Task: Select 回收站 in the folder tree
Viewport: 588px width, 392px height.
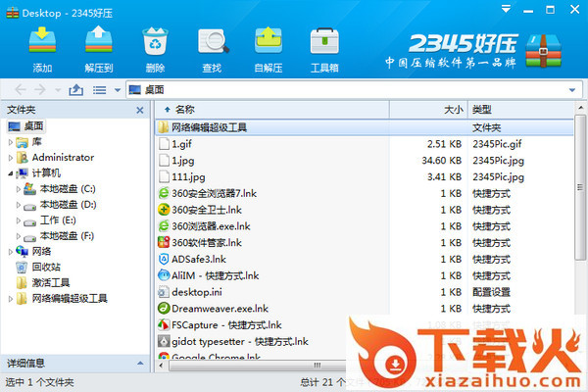Action: pyautogui.click(x=46, y=268)
